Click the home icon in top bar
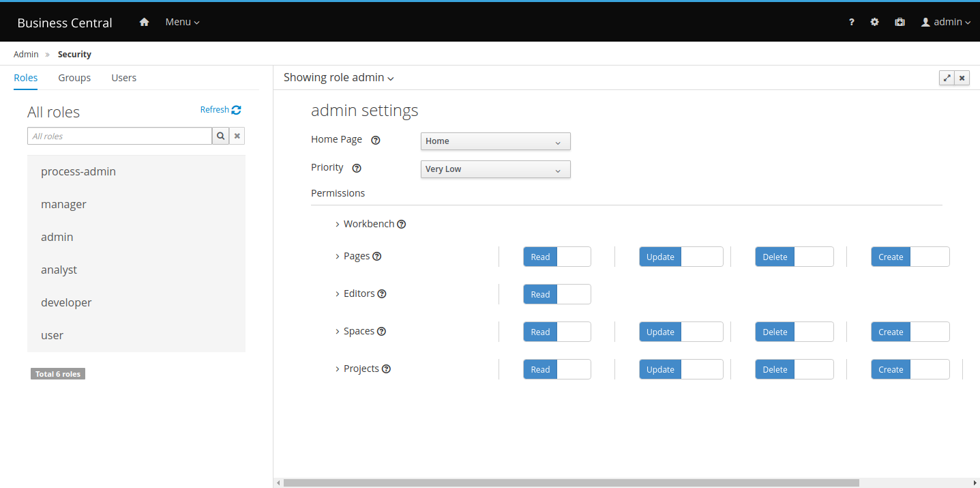This screenshot has width=980, height=488. [144, 22]
